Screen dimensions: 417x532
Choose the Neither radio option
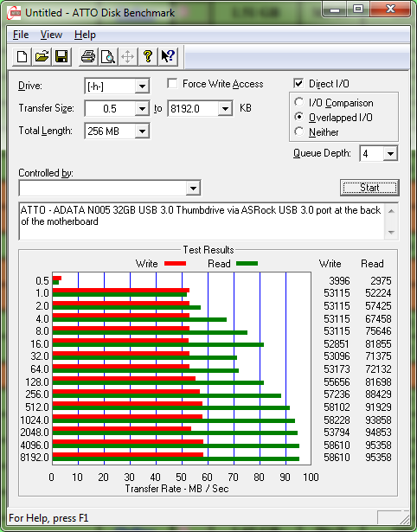pyautogui.click(x=299, y=131)
